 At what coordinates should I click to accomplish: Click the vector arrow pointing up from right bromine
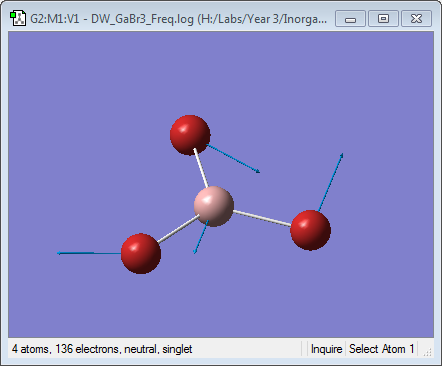click(331, 182)
